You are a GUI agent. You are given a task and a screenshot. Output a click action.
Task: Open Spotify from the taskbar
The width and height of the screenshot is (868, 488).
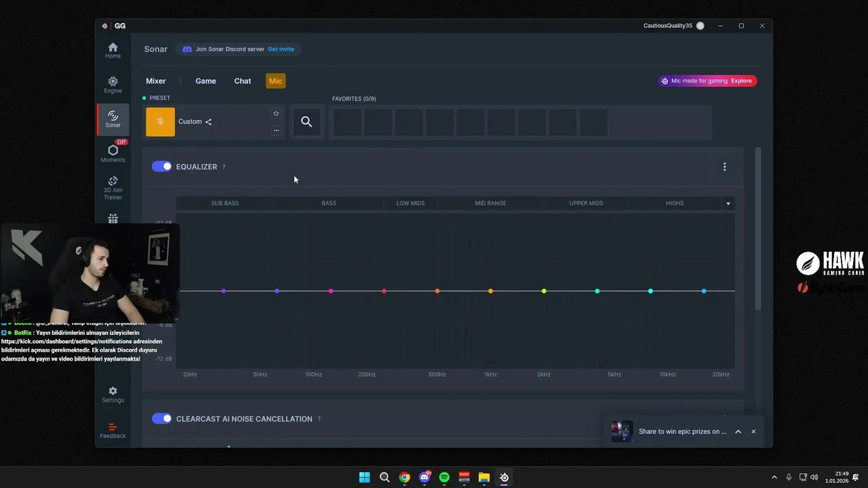(444, 477)
